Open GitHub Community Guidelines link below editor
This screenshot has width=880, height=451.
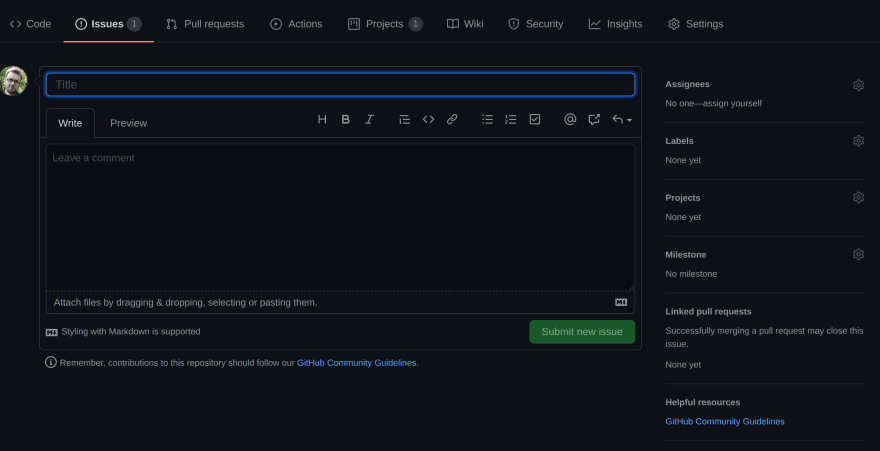pos(356,363)
